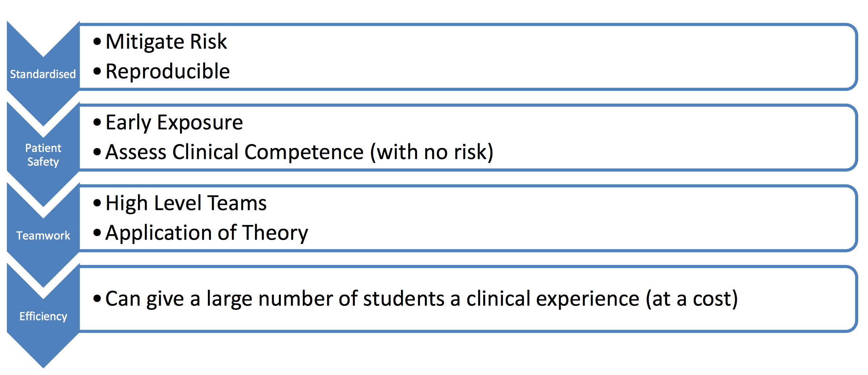The height and width of the screenshot is (375, 868).
Task: Click the bullet dot before Early Exposure
Action: 97,122
